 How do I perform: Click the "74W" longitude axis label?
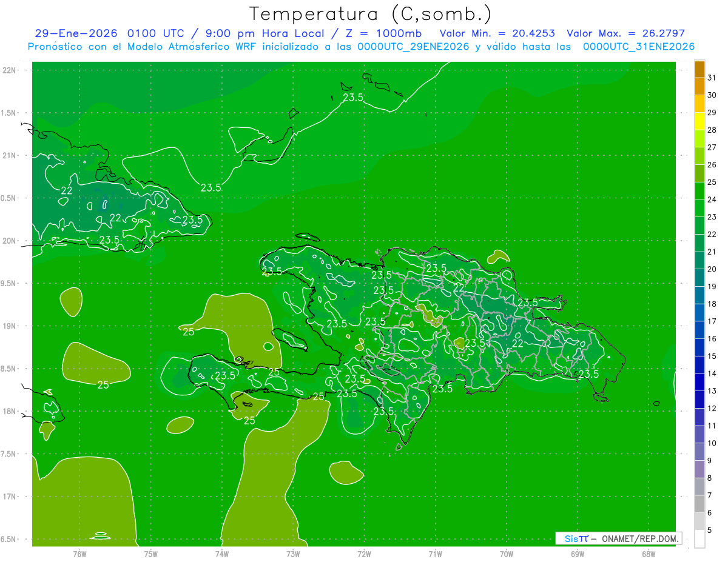click(222, 554)
